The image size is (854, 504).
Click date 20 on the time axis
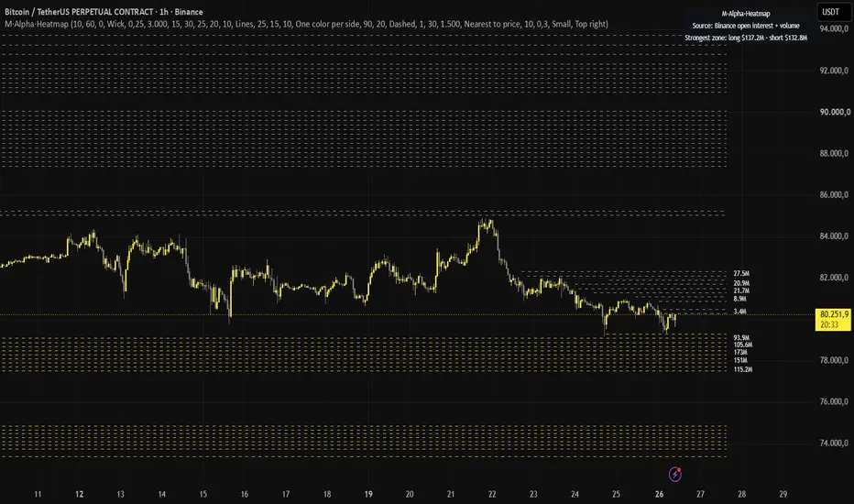[x=410, y=494]
